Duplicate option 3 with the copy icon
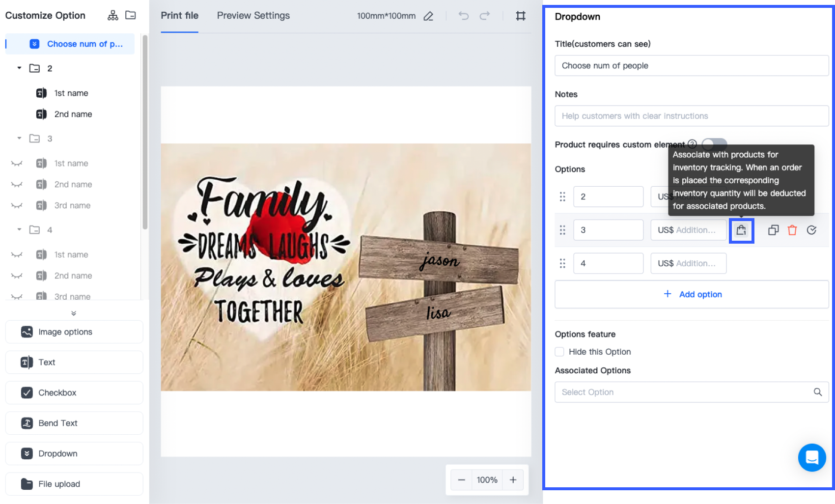 pos(773,230)
